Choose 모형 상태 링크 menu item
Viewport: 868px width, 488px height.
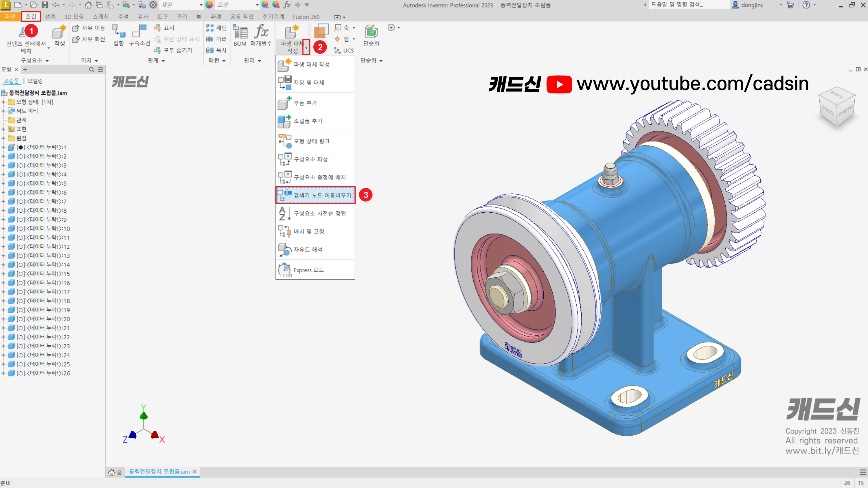315,141
